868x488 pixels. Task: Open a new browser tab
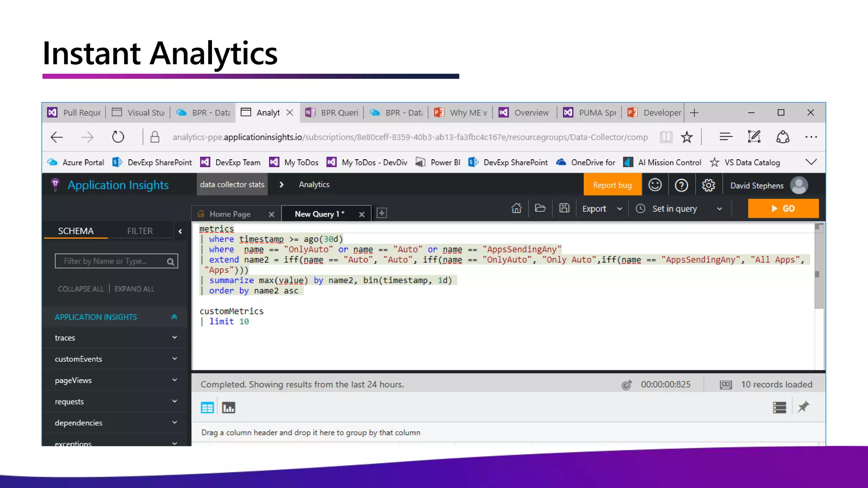point(694,113)
